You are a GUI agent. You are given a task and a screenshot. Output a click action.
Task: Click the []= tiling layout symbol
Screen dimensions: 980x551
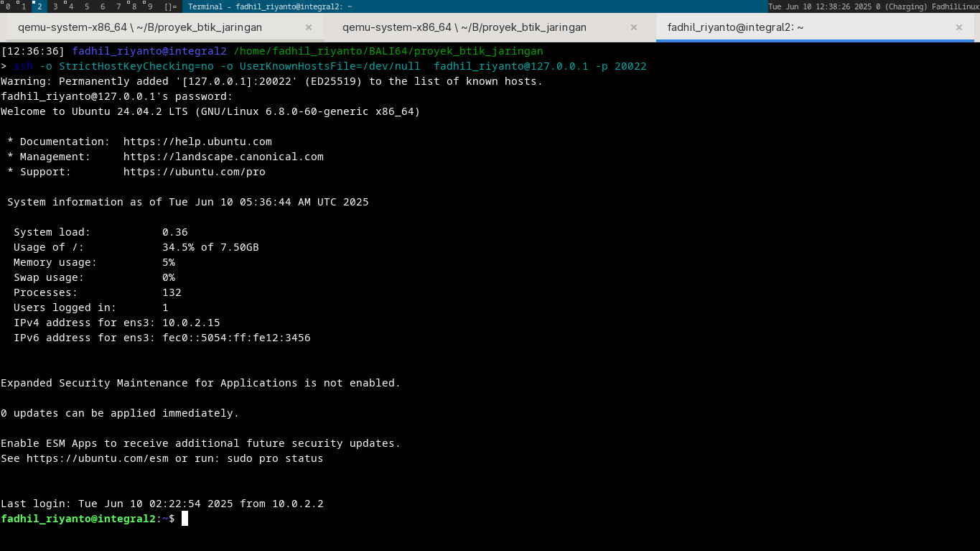pyautogui.click(x=170, y=6)
